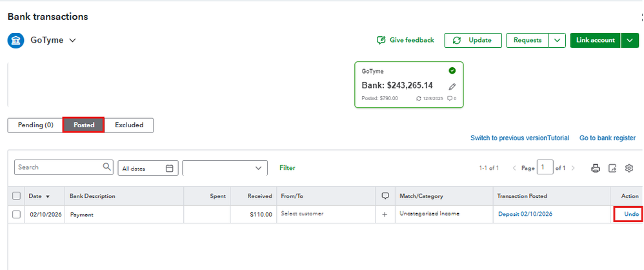Screen dimensions: 644x270
Task: Expand the Link account dropdown arrow
Action: (629, 40)
